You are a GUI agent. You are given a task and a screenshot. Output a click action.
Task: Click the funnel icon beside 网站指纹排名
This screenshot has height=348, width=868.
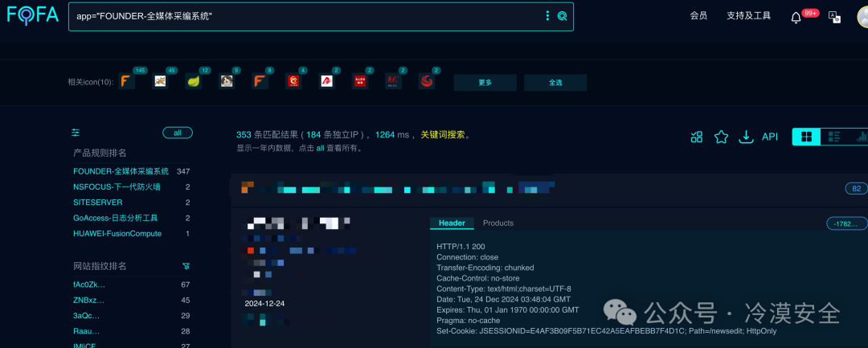pyautogui.click(x=186, y=266)
